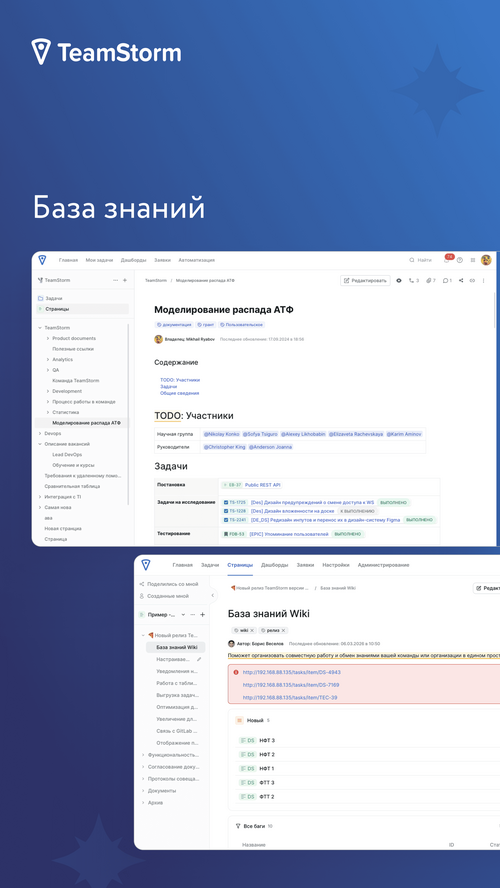Click the filter icon beside Все баги
The image size is (500, 888).
click(238, 826)
